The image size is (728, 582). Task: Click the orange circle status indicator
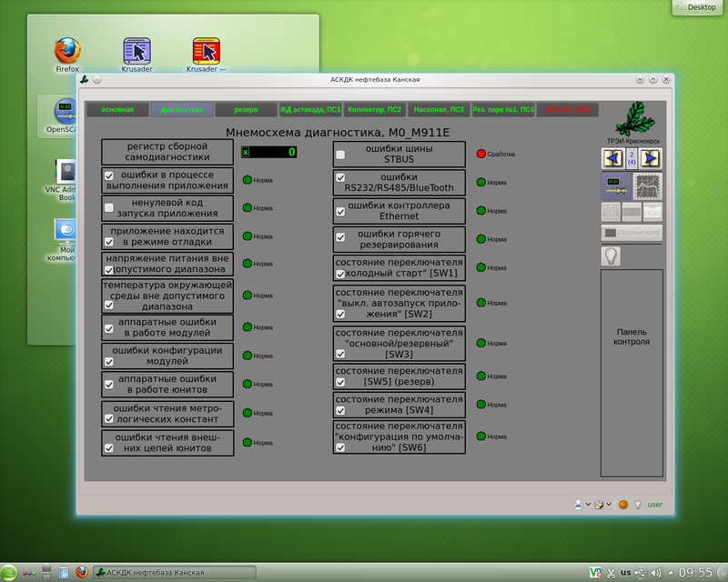pyautogui.click(x=623, y=504)
